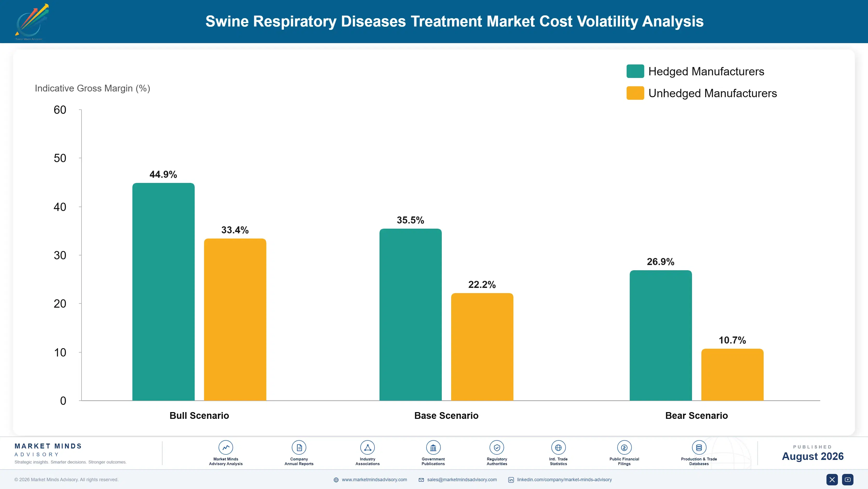Select the Base Scenario unhedged bar at 22.2%
Image resolution: width=868 pixels, height=489 pixels.
[x=482, y=347]
